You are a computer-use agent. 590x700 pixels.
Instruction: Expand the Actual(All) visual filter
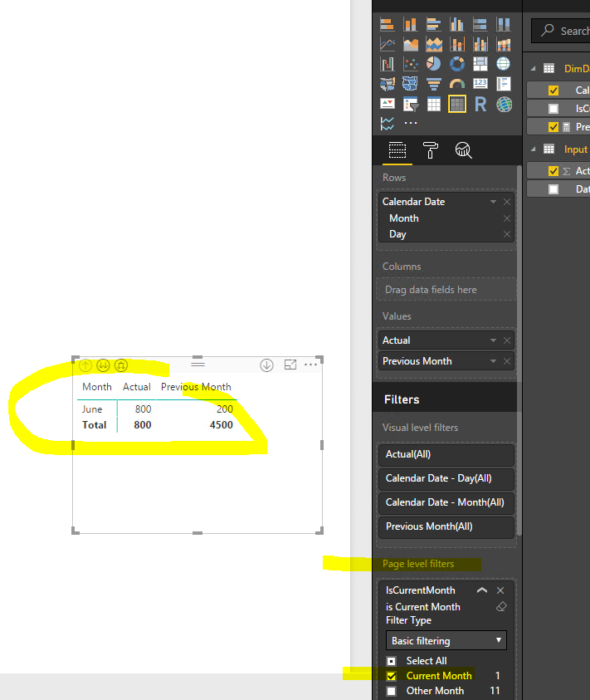[x=446, y=454]
